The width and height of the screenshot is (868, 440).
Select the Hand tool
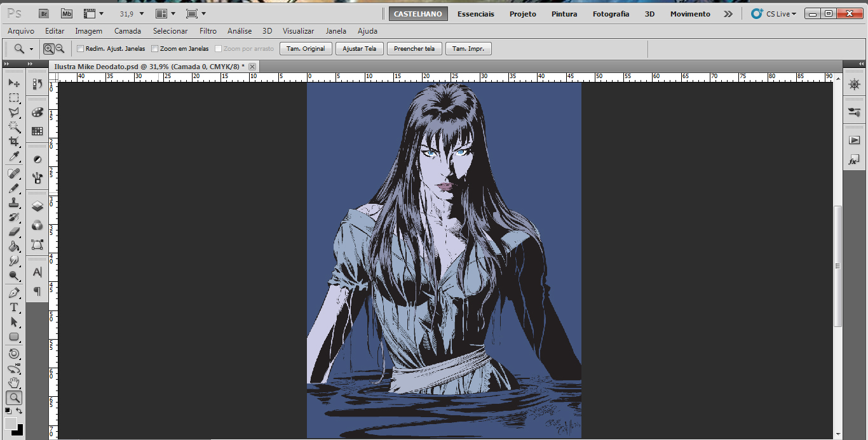point(13,383)
